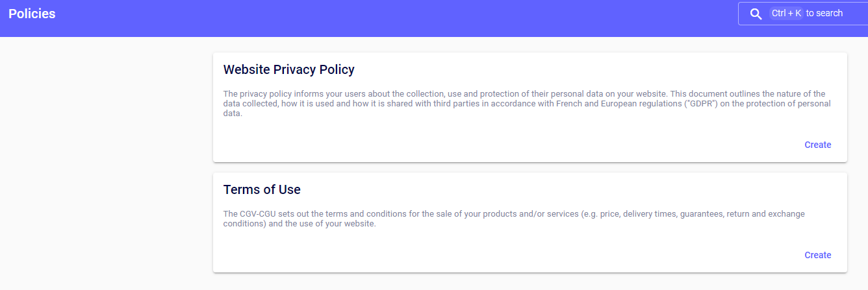Click the blank area left of the cards

[x=104, y=162]
